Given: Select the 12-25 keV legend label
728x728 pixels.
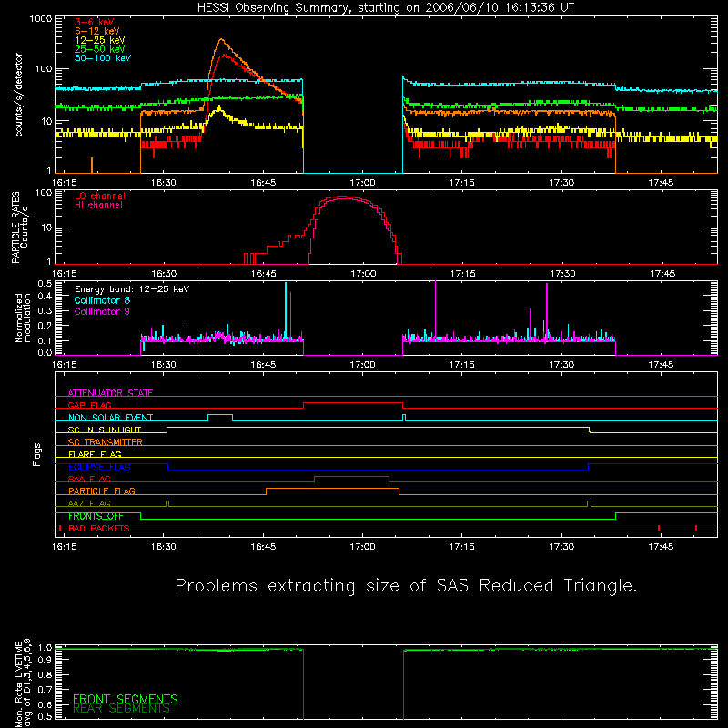Looking at the screenshot, I should 100,40.
